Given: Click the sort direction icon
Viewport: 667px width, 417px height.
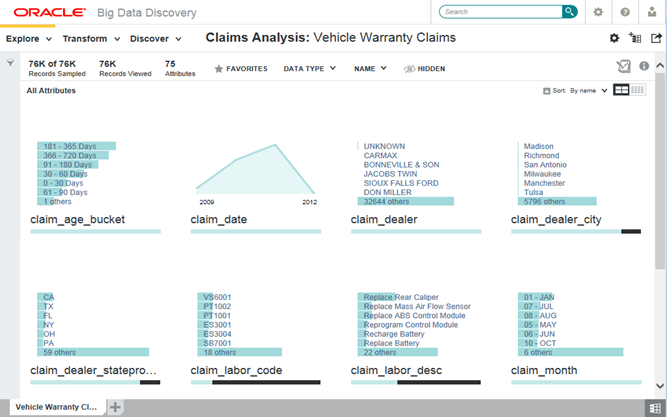Looking at the screenshot, I should pos(547,91).
